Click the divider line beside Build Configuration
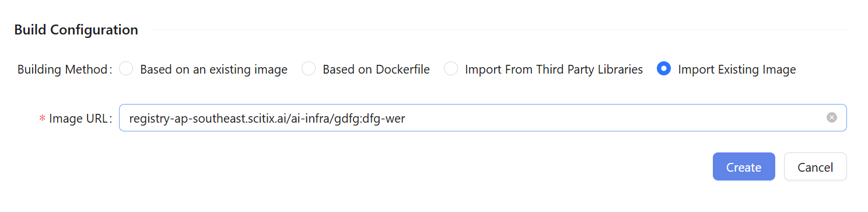This screenshot has width=868, height=212. click(x=500, y=30)
